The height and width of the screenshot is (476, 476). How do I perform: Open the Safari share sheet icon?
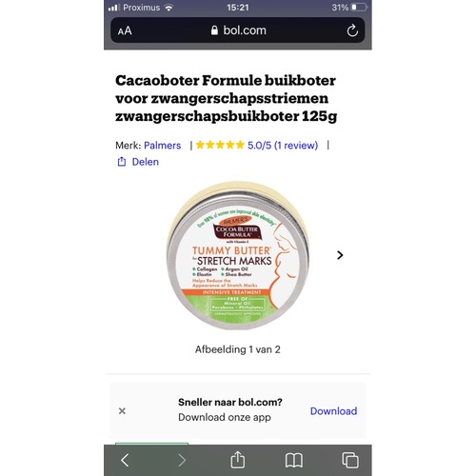[238, 460]
